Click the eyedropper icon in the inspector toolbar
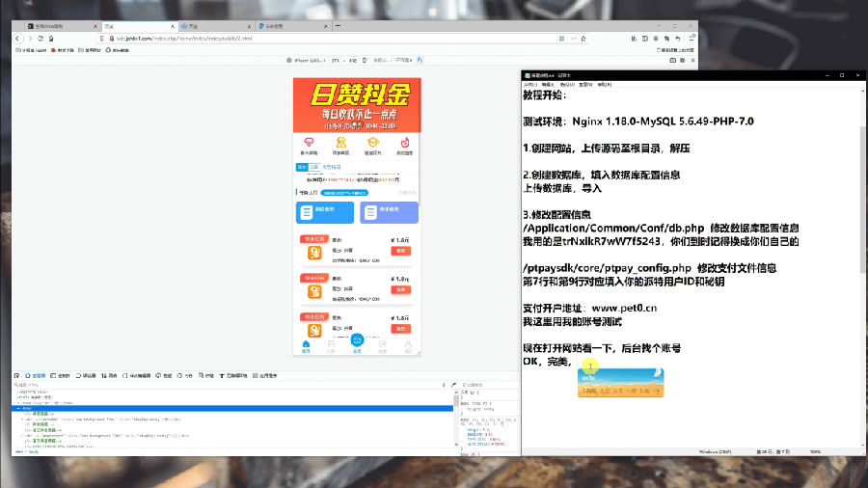This screenshot has width=868, height=488. coord(453,385)
